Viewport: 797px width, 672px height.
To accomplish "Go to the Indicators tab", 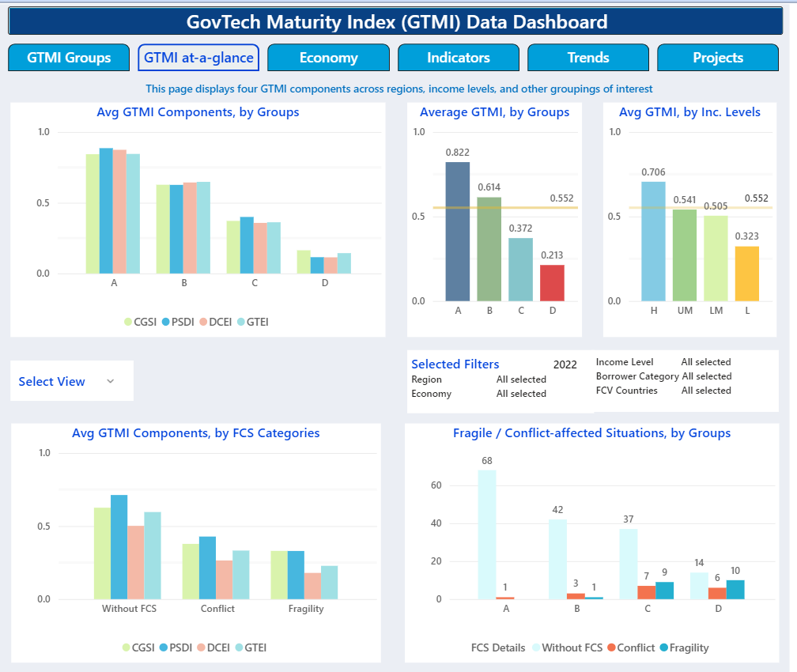I will [x=459, y=58].
